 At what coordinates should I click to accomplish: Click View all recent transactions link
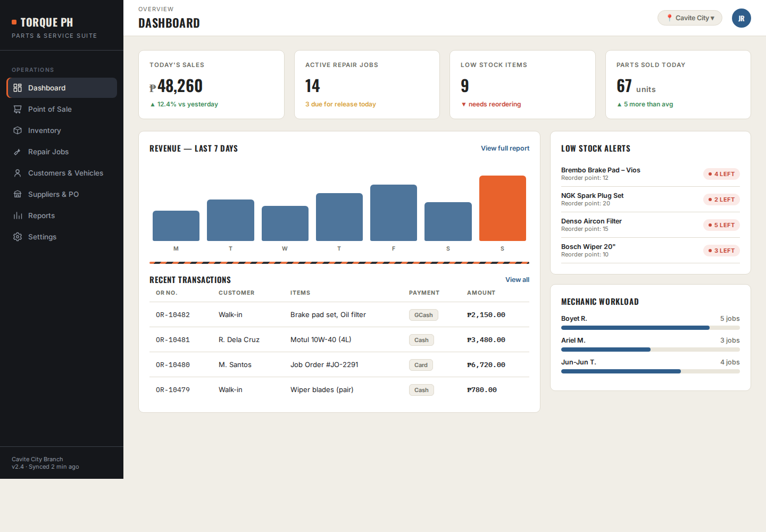(x=518, y=280)
